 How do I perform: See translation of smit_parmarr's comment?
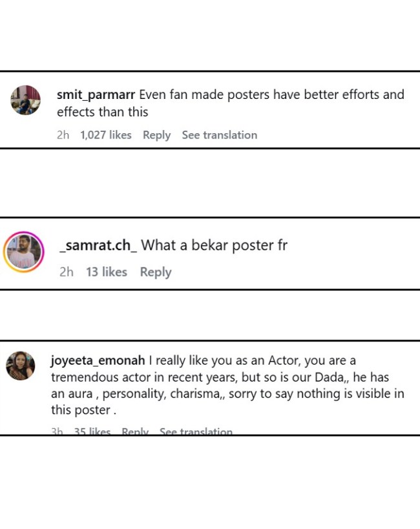pyautogui.click(x=220, y=135)
